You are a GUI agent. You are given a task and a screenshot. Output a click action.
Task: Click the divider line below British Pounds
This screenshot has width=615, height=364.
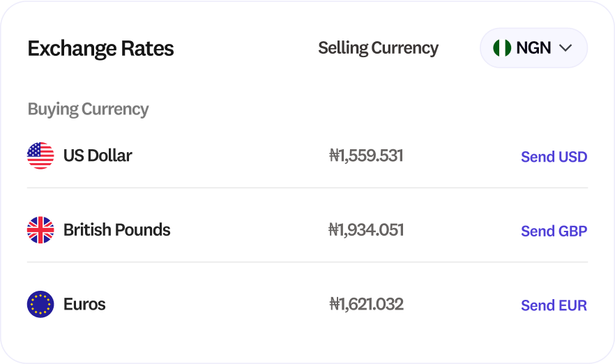pyautogui.click(x=307, y=262)
